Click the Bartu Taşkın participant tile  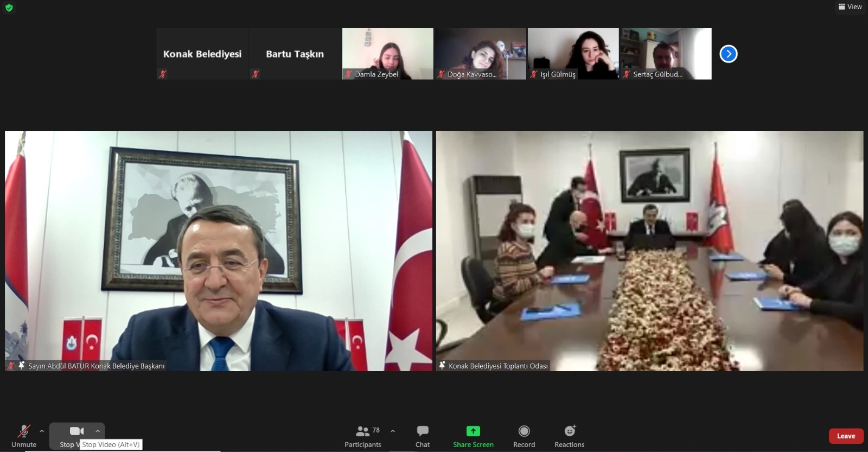click(x=295, y=54)
